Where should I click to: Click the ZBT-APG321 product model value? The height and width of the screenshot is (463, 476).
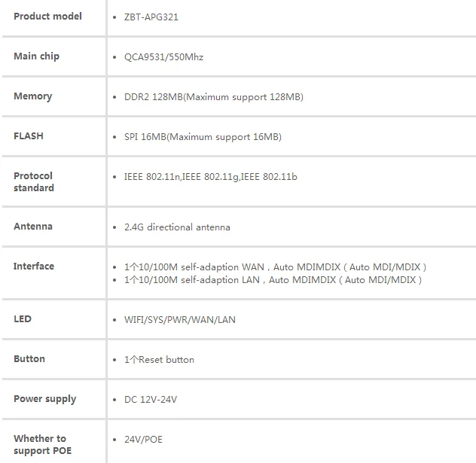(x=151, y=17)
